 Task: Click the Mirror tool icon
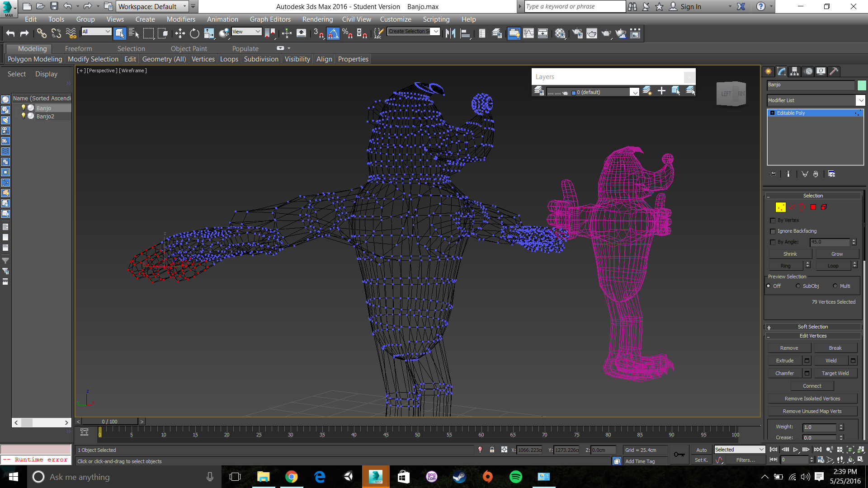coord(450,33)
